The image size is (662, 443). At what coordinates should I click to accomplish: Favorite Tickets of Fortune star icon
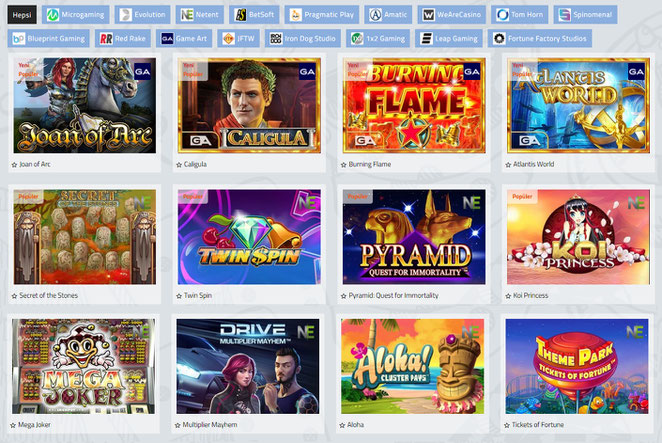pyautogui.click(x=507, y=425)
